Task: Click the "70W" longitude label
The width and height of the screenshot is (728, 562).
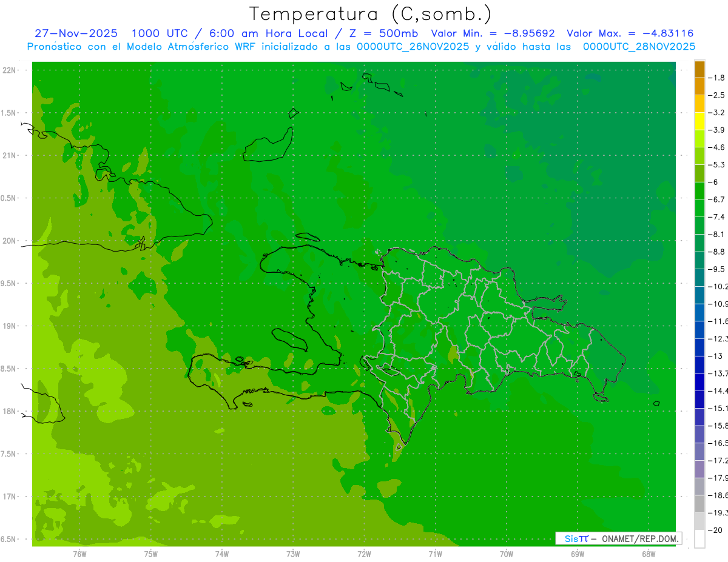Action: coord(506,554)
